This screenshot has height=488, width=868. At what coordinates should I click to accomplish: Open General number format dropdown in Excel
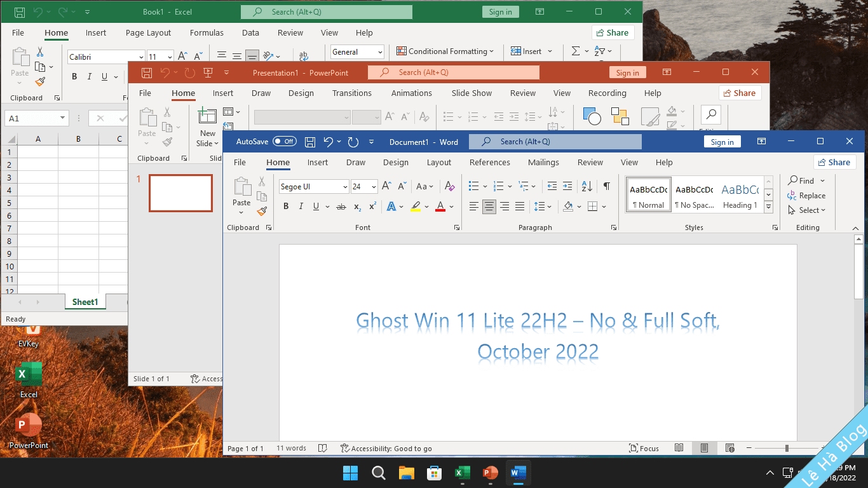[380, 52]
